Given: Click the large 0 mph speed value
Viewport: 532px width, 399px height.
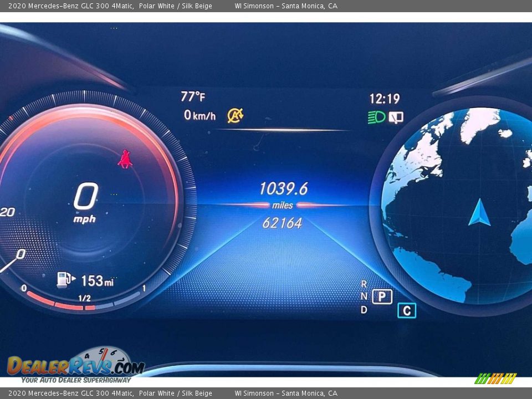Looking at the screenshot, I should 86,196.
